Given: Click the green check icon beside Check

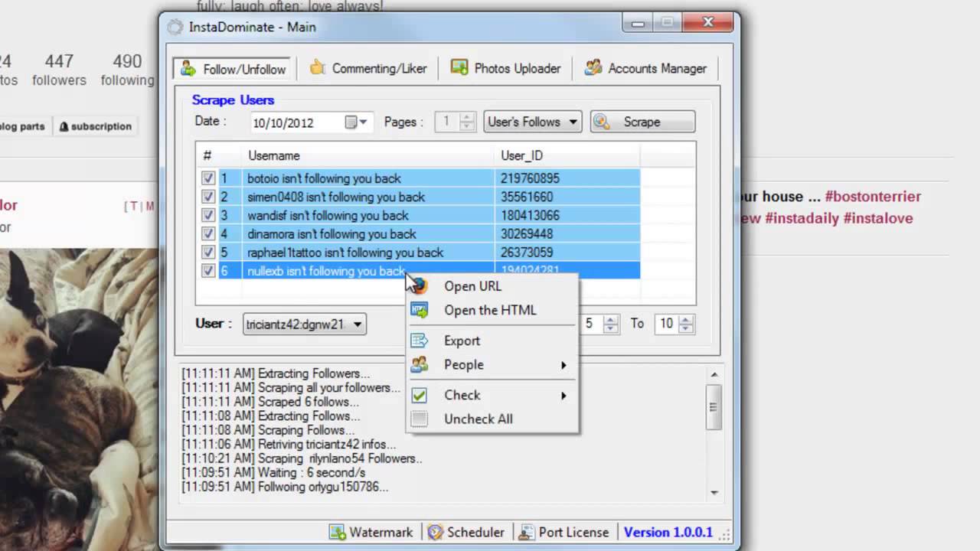Looking at the screenshot, I should point(419,396).
